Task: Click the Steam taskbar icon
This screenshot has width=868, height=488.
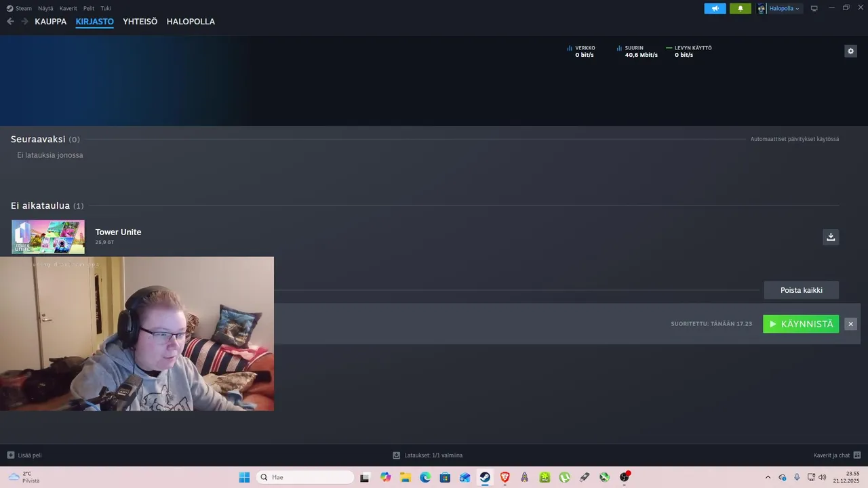Action: pos(485,477)
